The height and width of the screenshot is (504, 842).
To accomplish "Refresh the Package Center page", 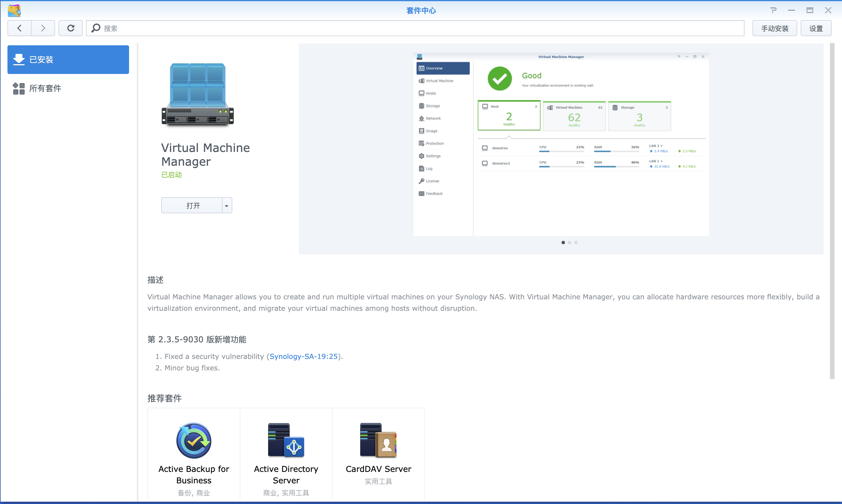I will (x=71, y=28).
